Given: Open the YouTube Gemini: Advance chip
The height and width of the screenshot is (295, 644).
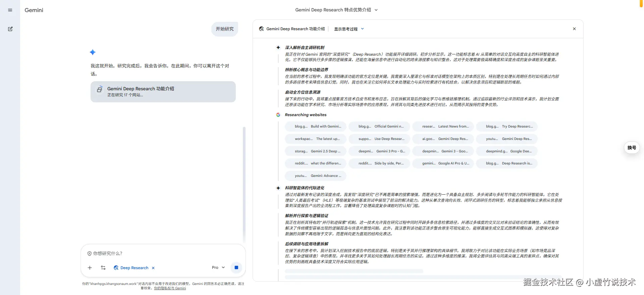Looking at the screenshot, I should (316, 176).
